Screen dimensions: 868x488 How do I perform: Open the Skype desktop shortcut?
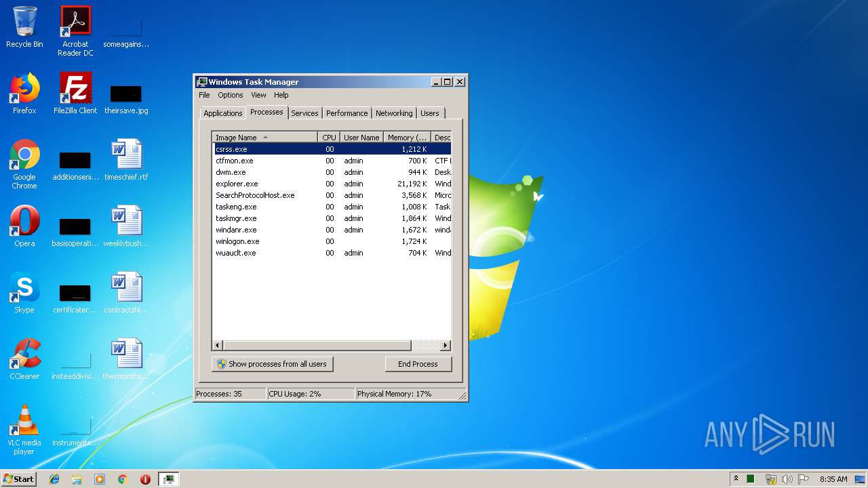click(24, 293)
